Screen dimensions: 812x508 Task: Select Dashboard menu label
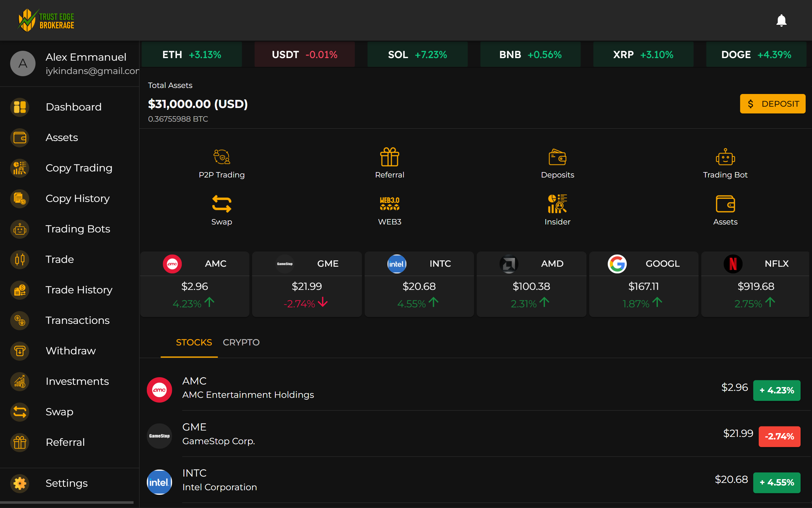pos(74,107)
